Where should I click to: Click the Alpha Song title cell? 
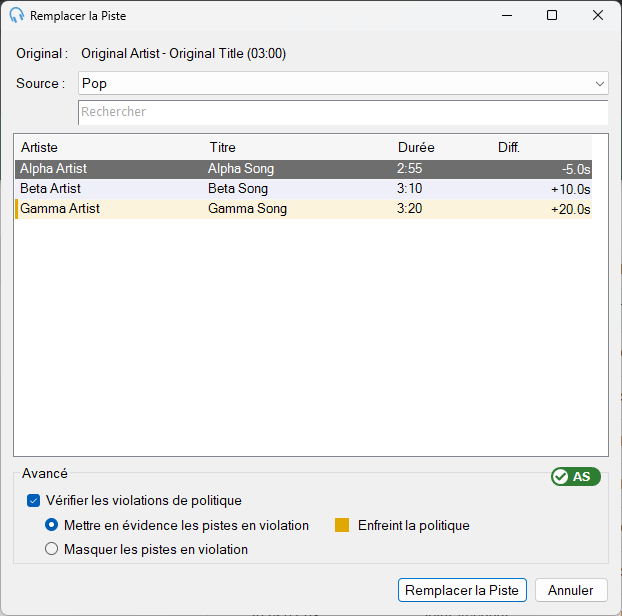241,169
